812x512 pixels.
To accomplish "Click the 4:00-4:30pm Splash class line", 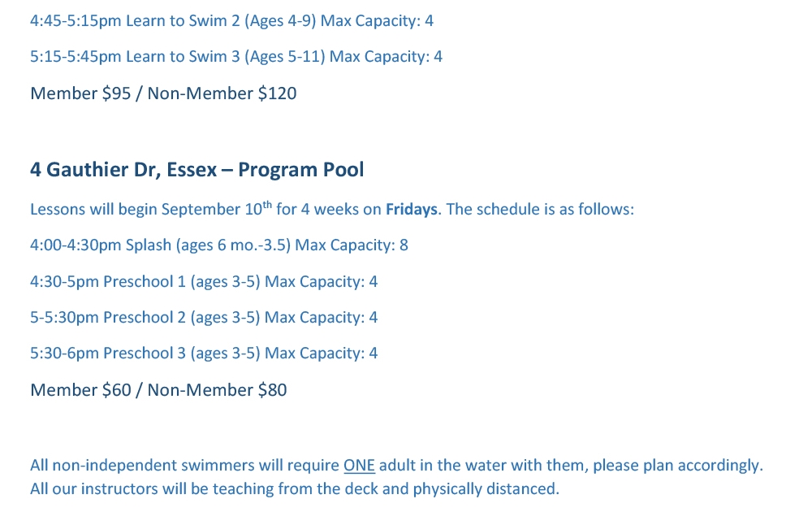I will (x=219, y=245).
